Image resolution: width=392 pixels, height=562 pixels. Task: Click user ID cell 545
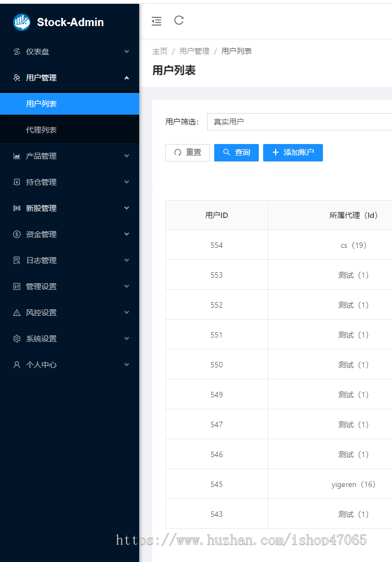click(x=216, y=484)
